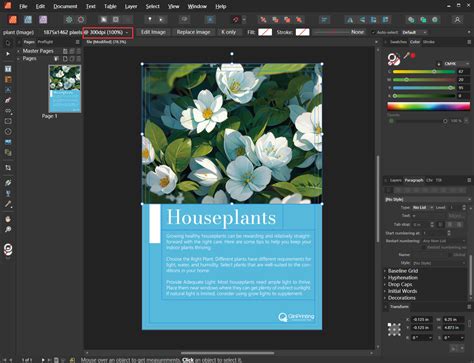Viewport: 474px width, 363px height.
Task: Switch to the Publisher persona icon
Action: point(13,20)
